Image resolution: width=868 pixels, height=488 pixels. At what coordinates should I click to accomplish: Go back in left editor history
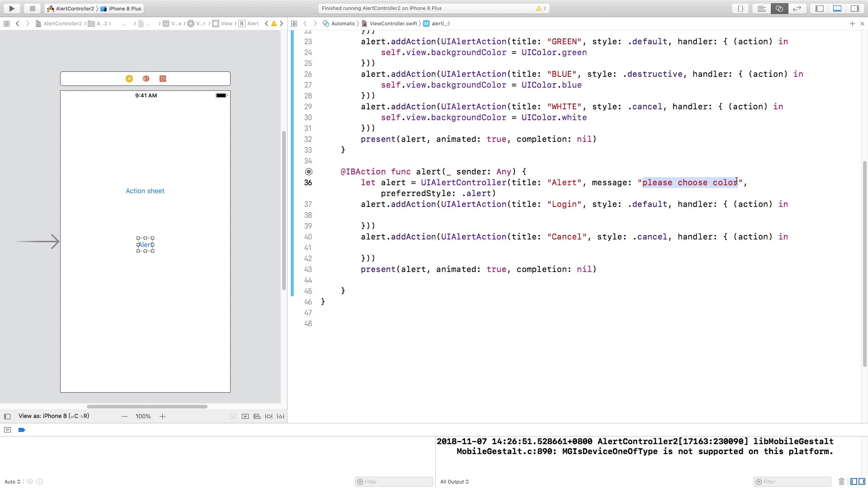(18, 23)
